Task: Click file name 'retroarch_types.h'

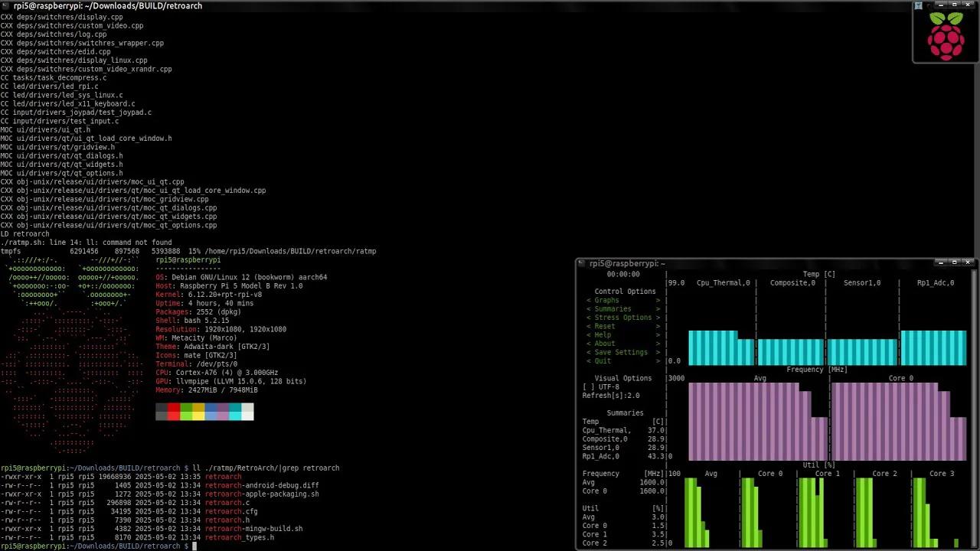Action: [240, 537]
